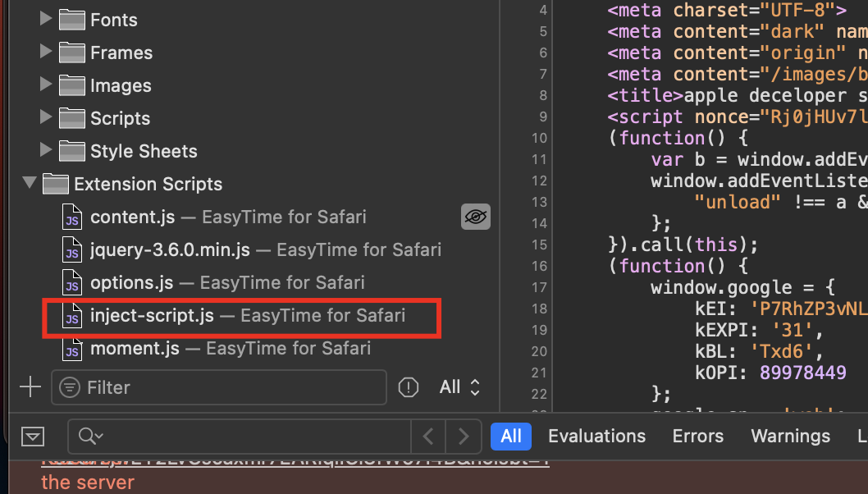Collapse the Extension Scripts folder
Image resolution: width=868 pixels, height=494 pixels.
click(30, 184)
